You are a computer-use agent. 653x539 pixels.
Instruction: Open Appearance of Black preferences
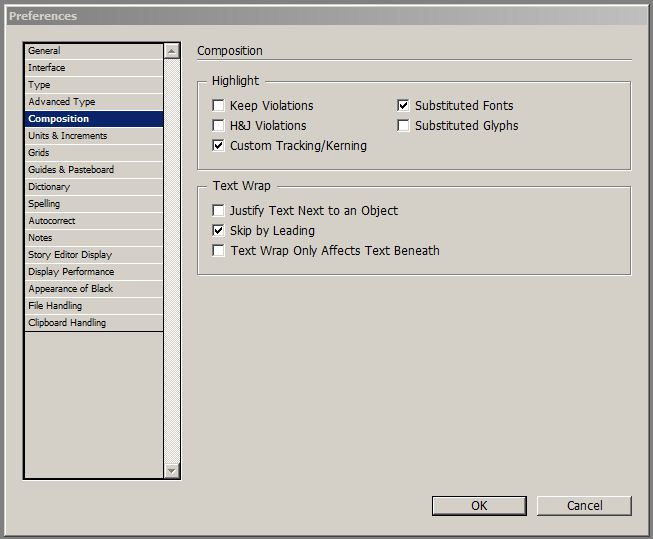pyautogui.click(x=94, y=289)
